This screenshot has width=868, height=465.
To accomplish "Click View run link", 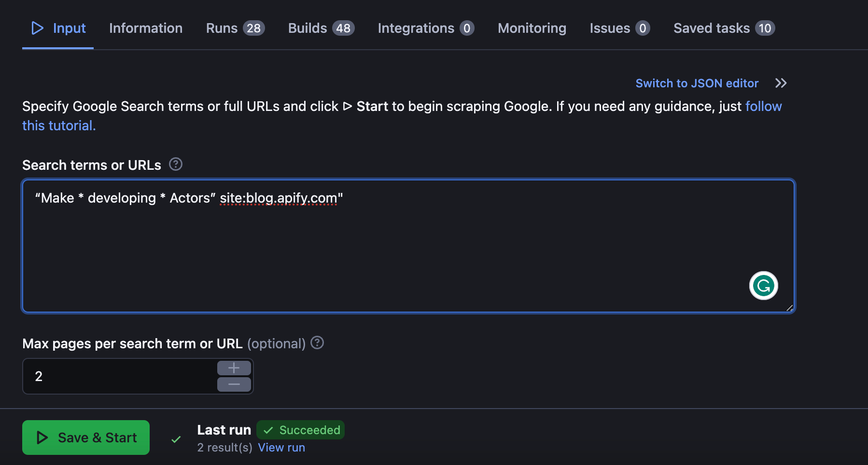I will (281, 448).
